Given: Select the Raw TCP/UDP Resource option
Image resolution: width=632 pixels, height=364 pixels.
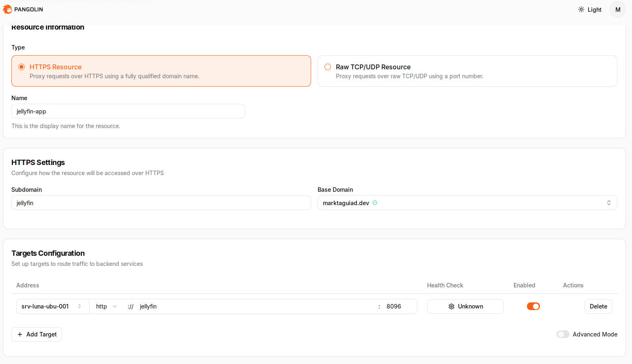Looking at the screenshot, I should pos(328,67).
